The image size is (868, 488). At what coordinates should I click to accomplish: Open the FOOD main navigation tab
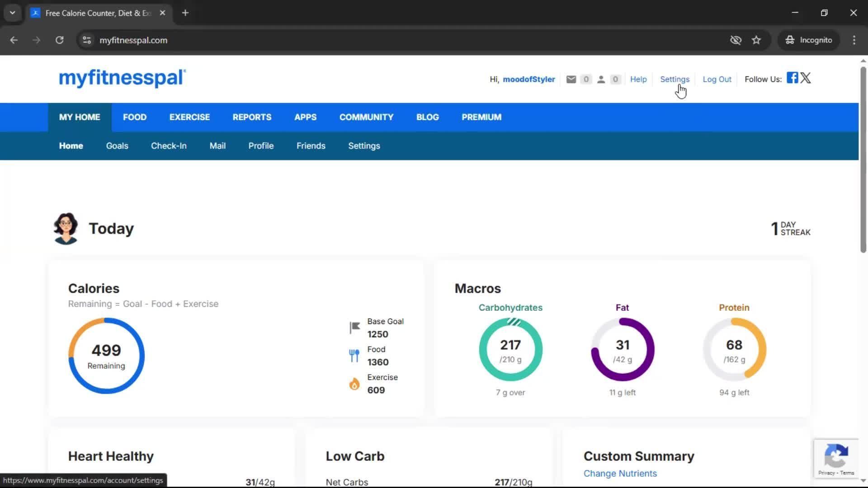135,117
